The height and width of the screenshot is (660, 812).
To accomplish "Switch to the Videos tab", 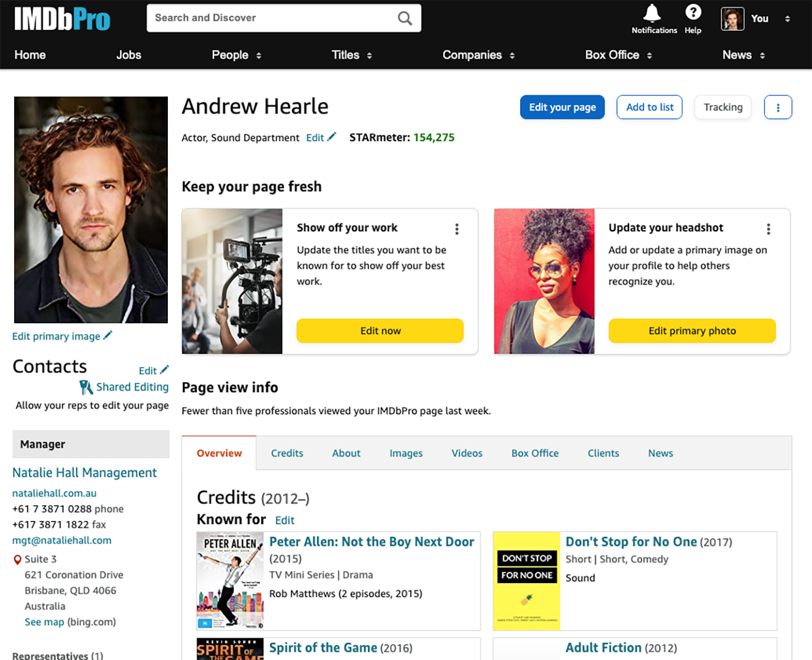I will [467, 453].
